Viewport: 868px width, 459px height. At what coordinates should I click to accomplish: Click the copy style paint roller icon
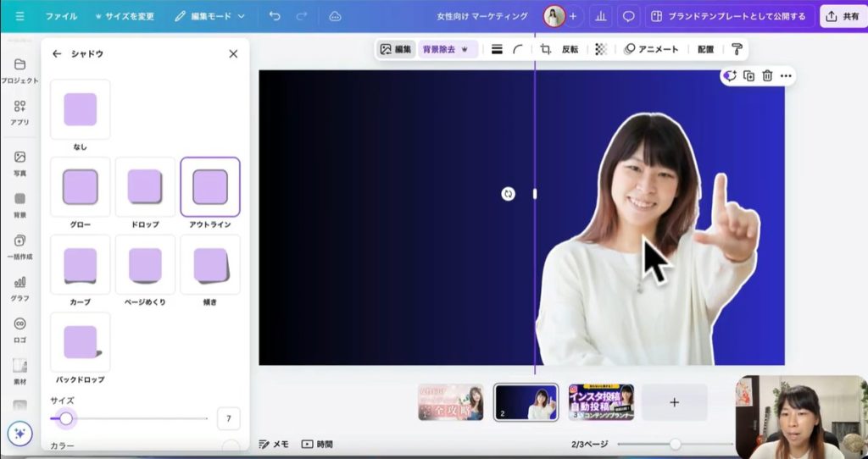click(x=737, y=49)
